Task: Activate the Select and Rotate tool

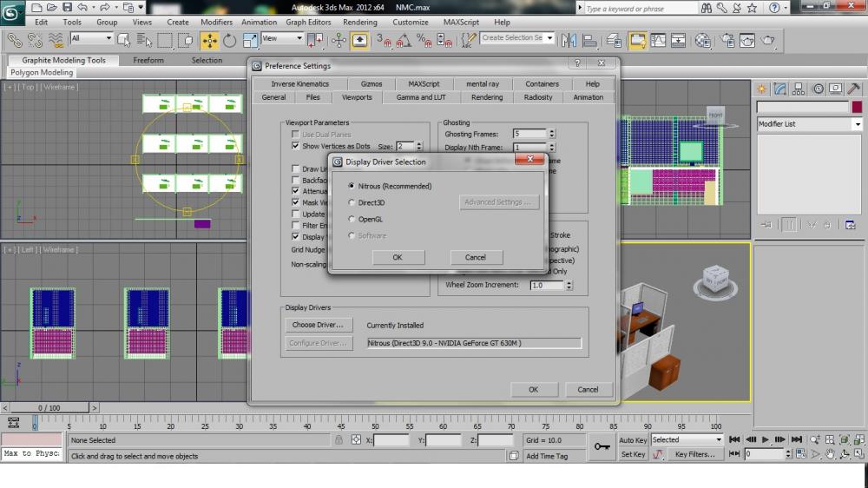Action: click(x=230, y=40)
